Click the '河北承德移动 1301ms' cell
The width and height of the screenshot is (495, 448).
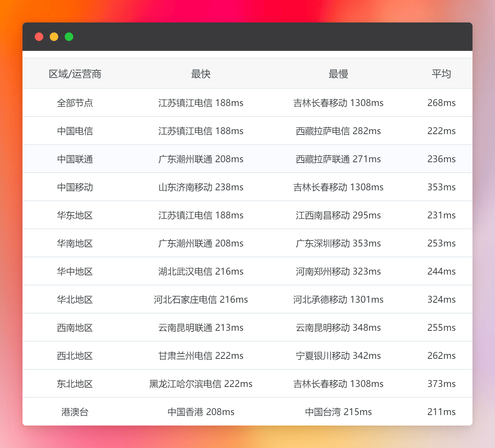coord(338,299)
